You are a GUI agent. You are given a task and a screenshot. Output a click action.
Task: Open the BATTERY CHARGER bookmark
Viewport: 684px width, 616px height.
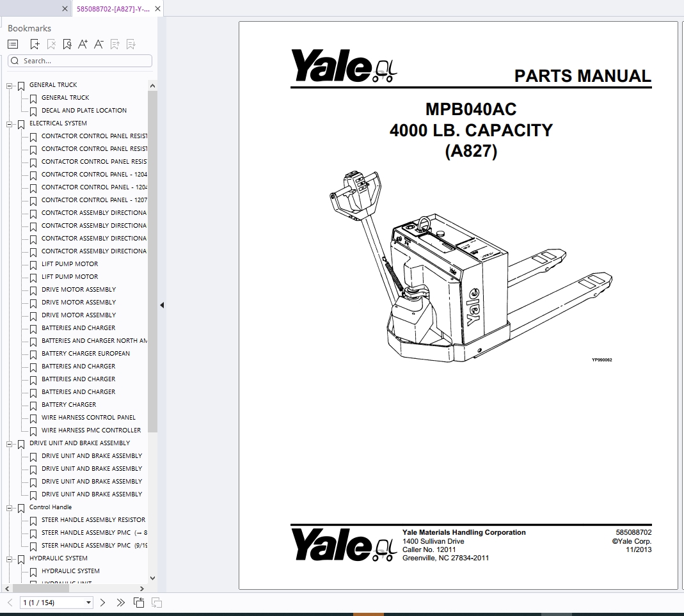69,404
